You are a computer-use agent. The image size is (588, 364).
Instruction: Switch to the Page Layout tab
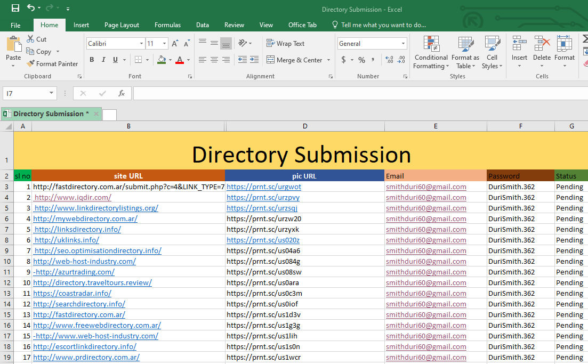[122, 25]
